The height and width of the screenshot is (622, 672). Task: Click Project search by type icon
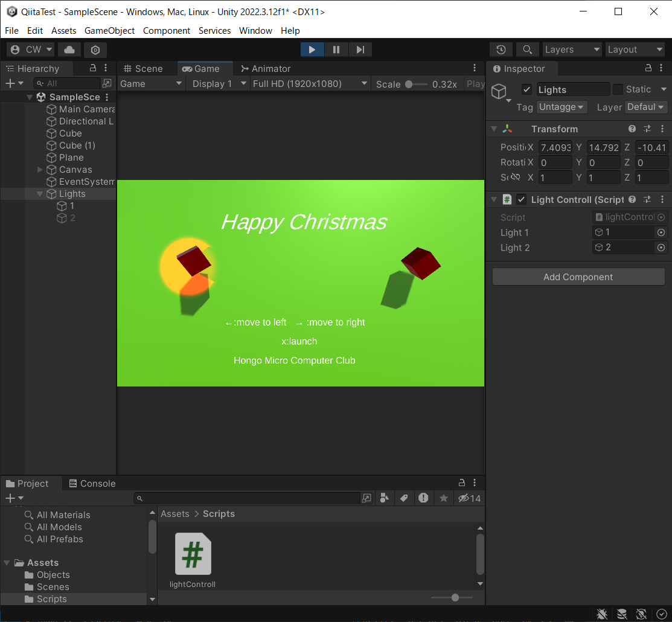click(385, 498)
